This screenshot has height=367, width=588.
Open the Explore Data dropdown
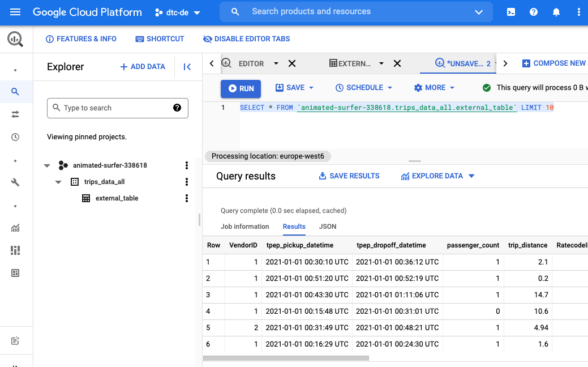click(437, 176)
